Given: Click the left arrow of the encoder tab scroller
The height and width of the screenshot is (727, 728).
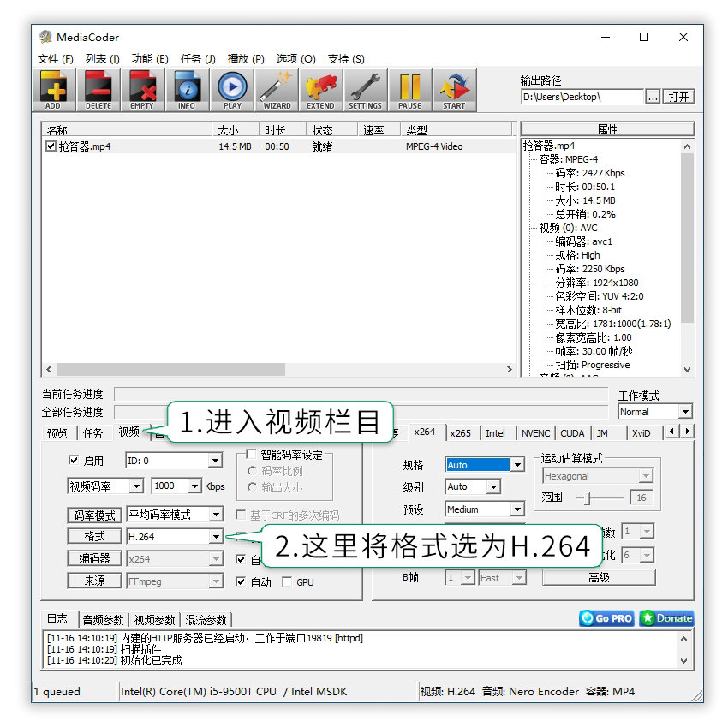Looking at the screenshot, I should (671, 432).
